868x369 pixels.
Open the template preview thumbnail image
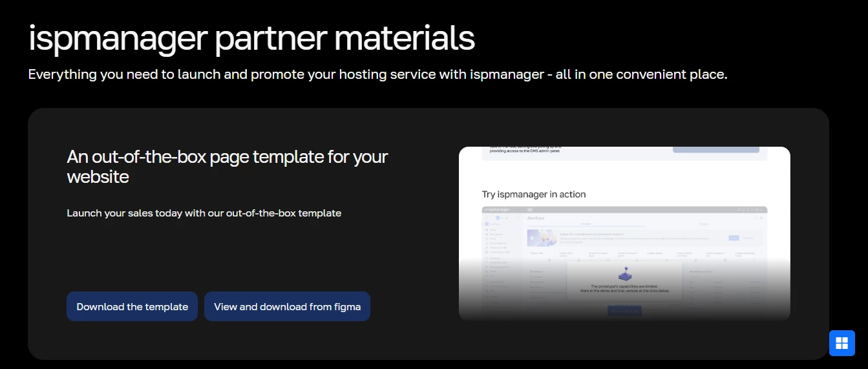point(624,234)
